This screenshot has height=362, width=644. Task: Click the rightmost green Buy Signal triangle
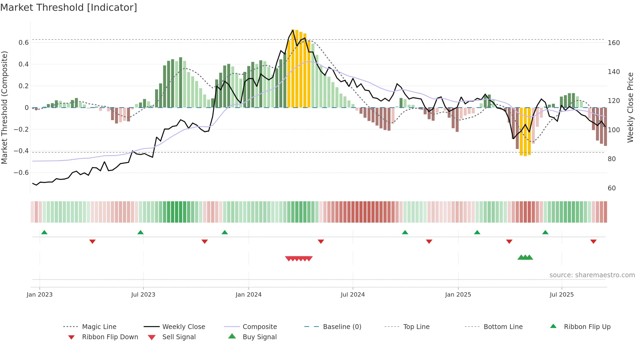point(529,257)
